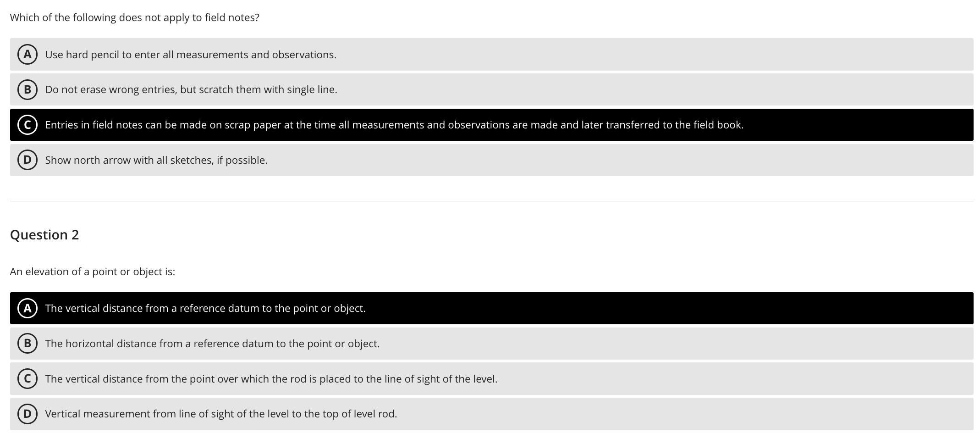
Task: Click the circled letter A badge in Question 1
Action: click(x=28, y=54)
